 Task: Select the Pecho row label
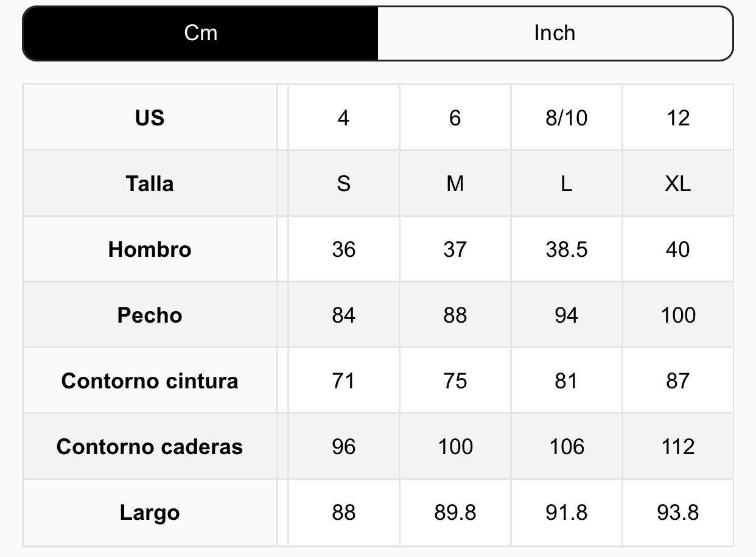pos(150,315)
